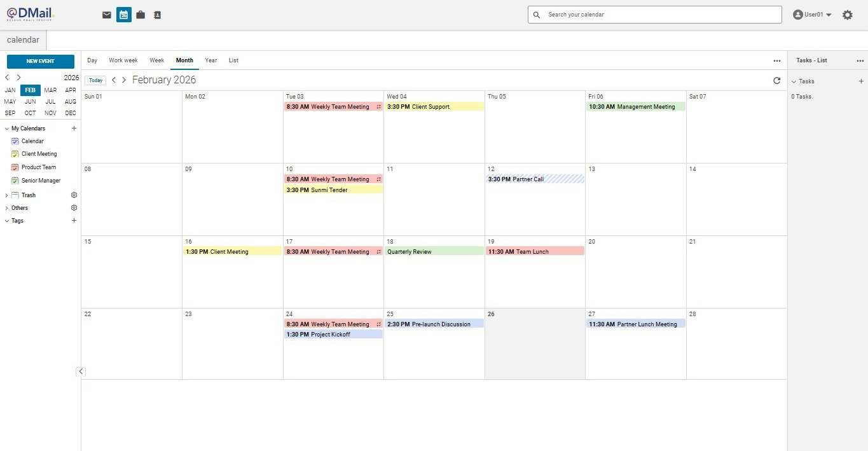Click inside the calendar search field
This screenshot has width=868, height=451.
pyautogui.click(x=655, y=14)
